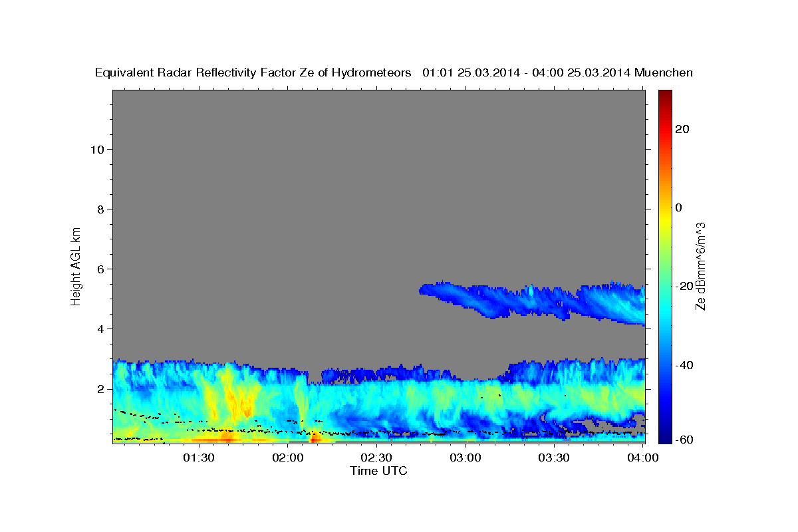This screenshot has height=532, width=798.
Task: Click the colorbar value '-20'
Action: pyautogui.click(x=684, y=286)
